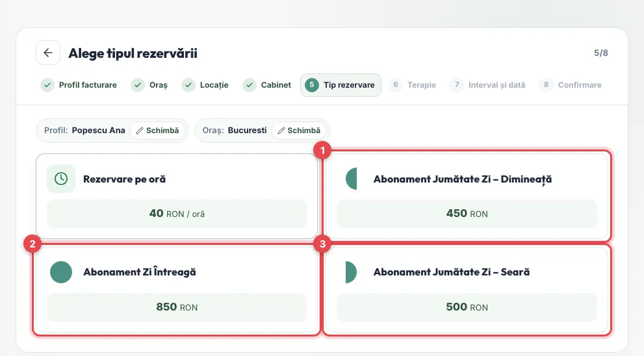Click the morning half-circle subscription icon
This screenshot has width=644, height=356.
coord(351,179)
